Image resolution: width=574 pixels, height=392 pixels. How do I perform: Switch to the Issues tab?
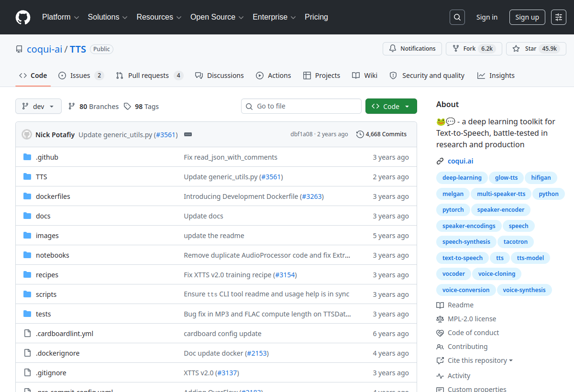coord(81,76)
